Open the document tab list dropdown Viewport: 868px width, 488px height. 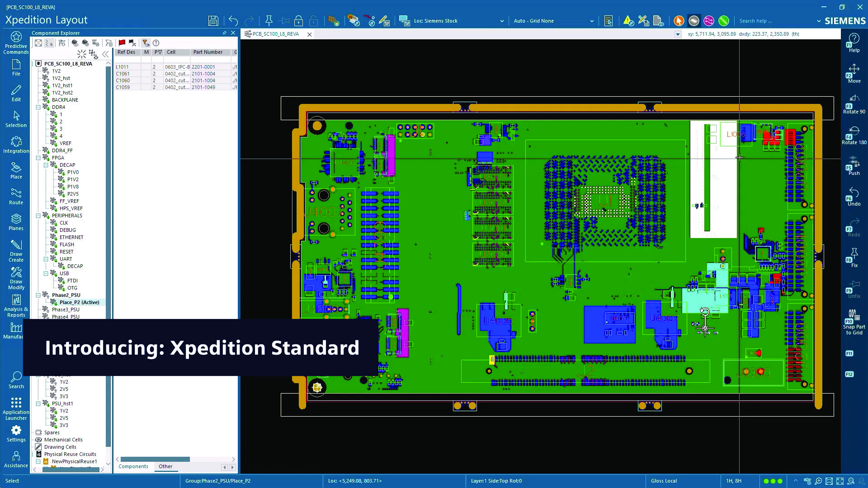coord(677,34)
